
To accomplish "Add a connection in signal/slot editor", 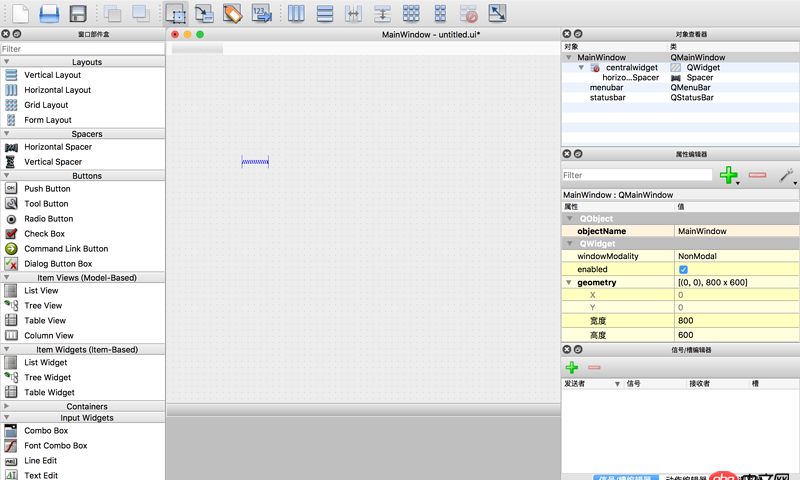I will click(572, 367).
